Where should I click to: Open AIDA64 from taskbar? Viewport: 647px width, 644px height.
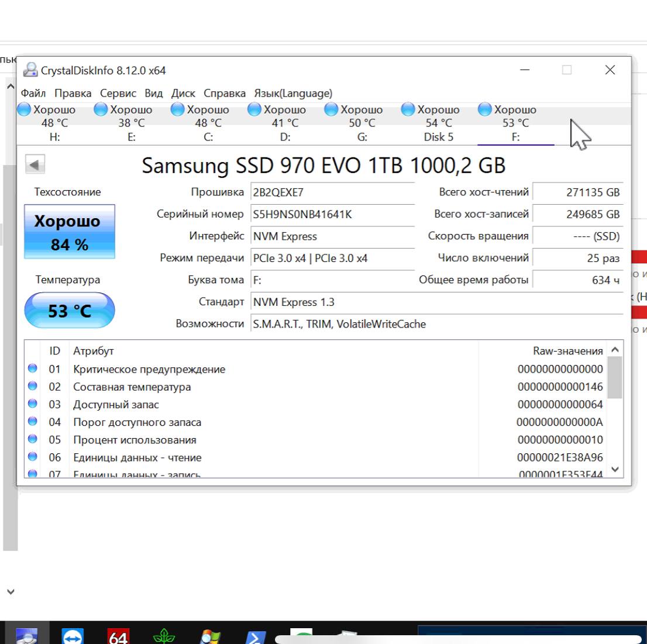[x=118, y=636]
